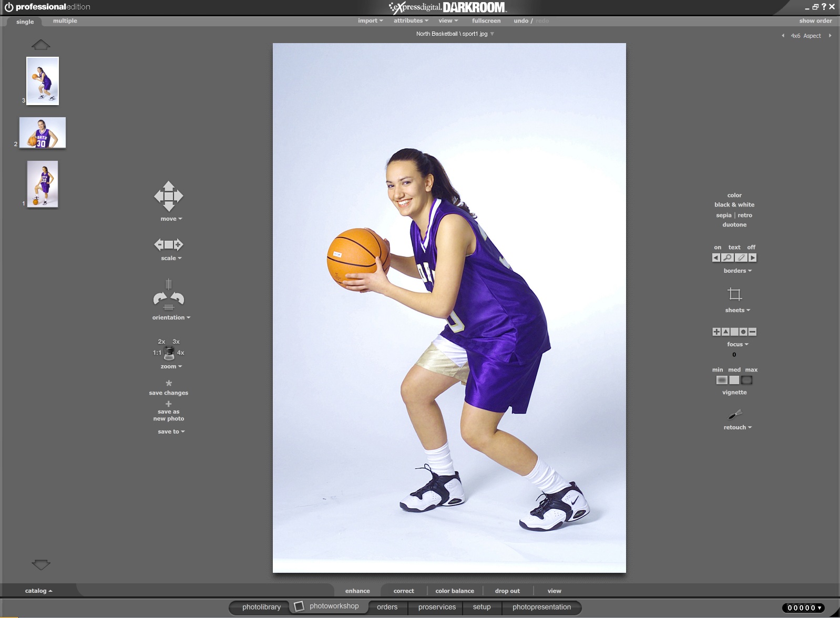The image size is (840, 618).
Task: Open the import menu
Action: tap(370, 21)
